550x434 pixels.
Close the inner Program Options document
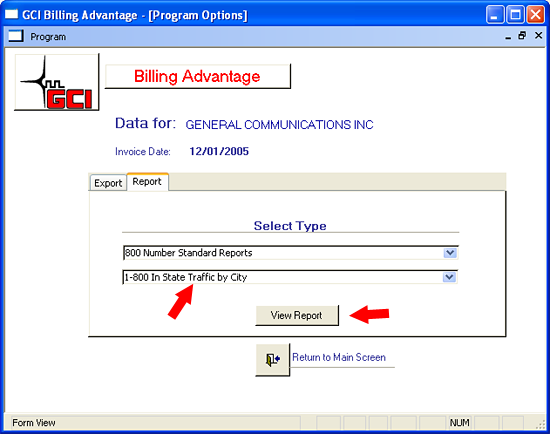click(538, 35)
